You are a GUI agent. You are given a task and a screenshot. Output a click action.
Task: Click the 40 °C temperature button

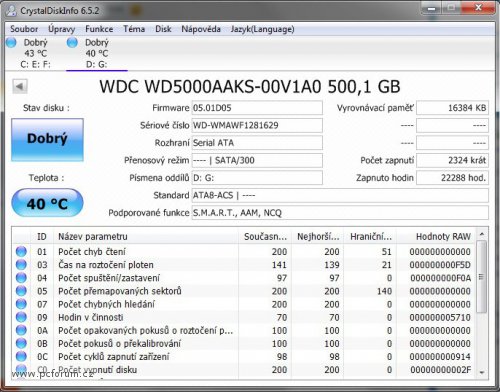[47, 203]
